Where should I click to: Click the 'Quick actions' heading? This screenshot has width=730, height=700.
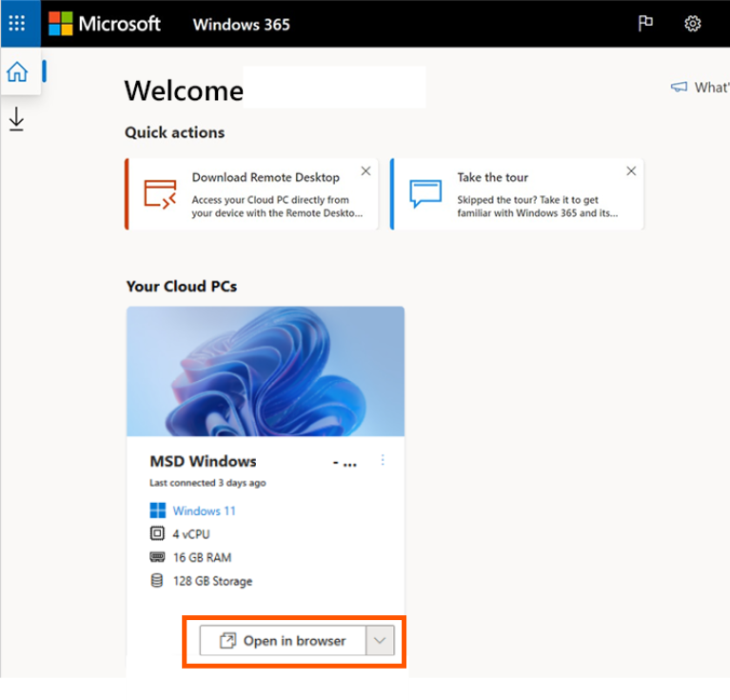[174, 132]
